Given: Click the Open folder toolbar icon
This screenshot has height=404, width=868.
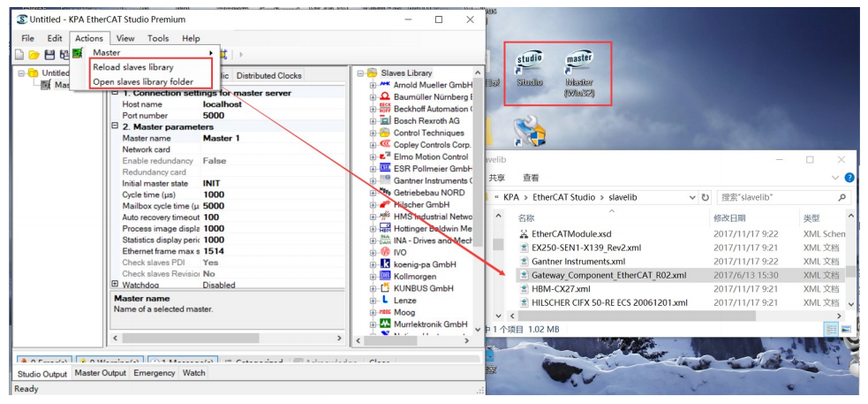Looking at the screenshot, I should point(34,54).
